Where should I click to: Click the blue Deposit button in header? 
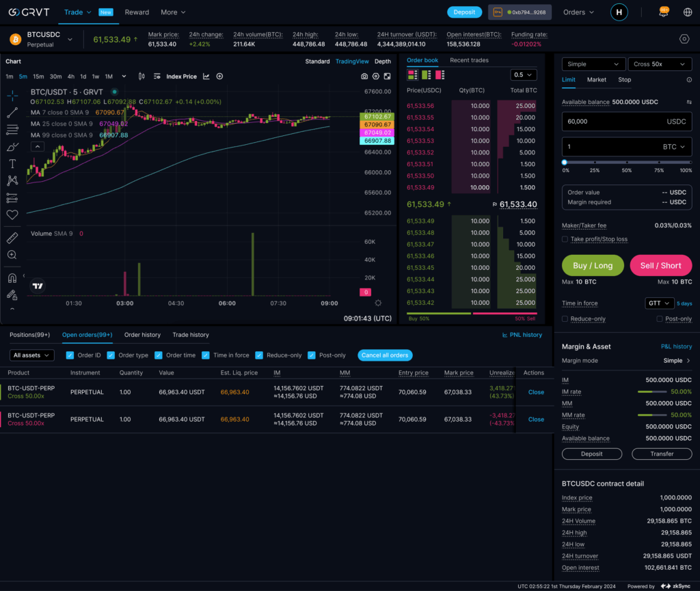coord(464,12)
